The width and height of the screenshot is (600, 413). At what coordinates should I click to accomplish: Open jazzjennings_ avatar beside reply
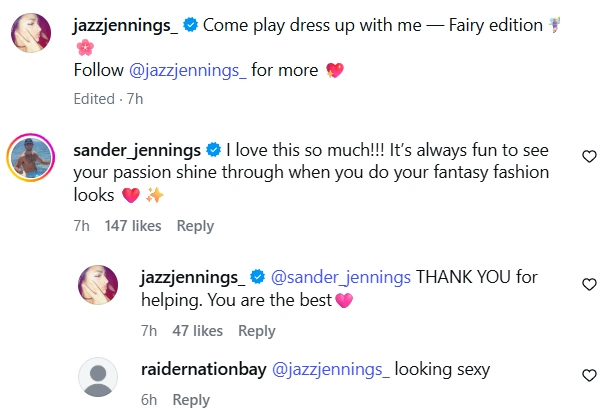(98, 285)
